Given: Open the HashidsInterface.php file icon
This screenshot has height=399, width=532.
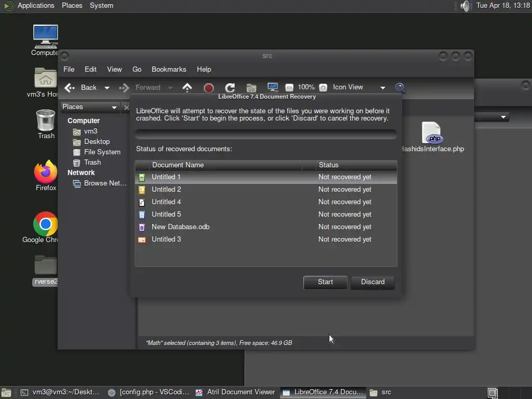Looking at the screenshot, I should point(432,132).
